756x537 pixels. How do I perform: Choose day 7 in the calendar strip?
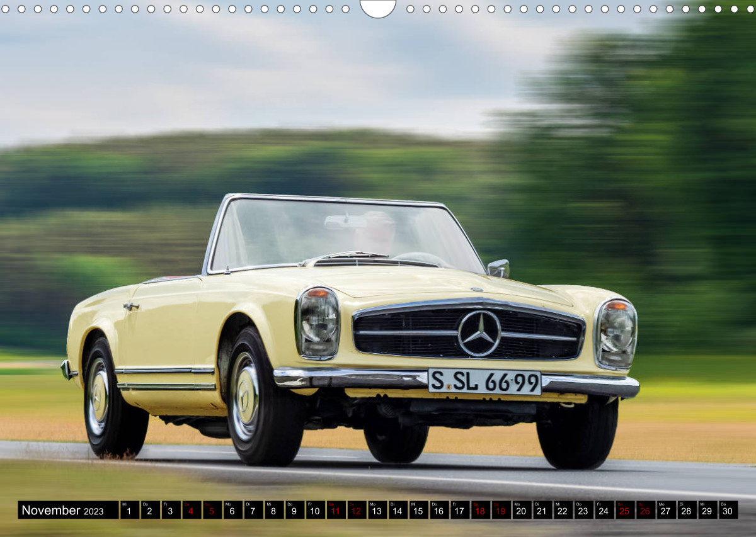tap(253, 510)
